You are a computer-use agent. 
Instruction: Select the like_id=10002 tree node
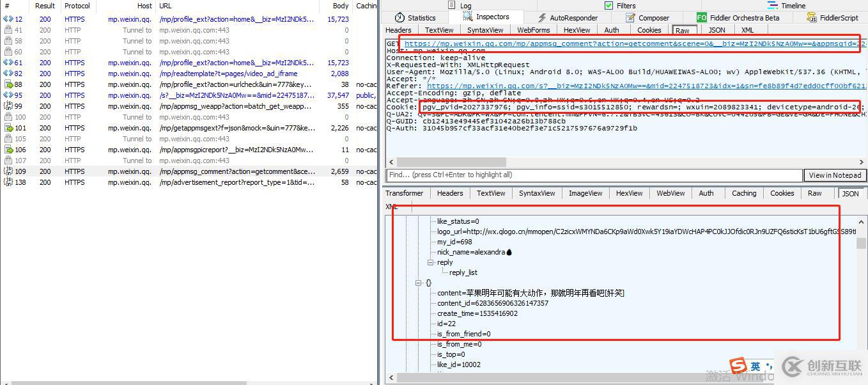point(459,365)
